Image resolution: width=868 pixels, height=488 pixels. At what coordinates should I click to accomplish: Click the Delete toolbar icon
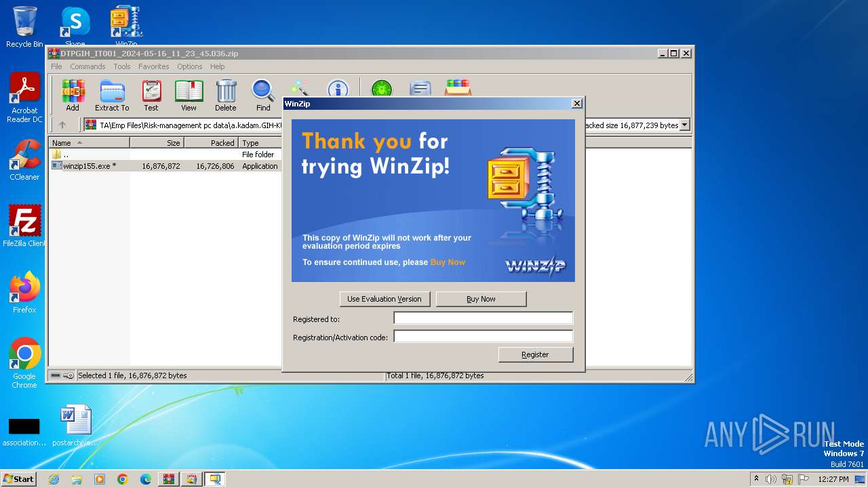tap(226, 95)
